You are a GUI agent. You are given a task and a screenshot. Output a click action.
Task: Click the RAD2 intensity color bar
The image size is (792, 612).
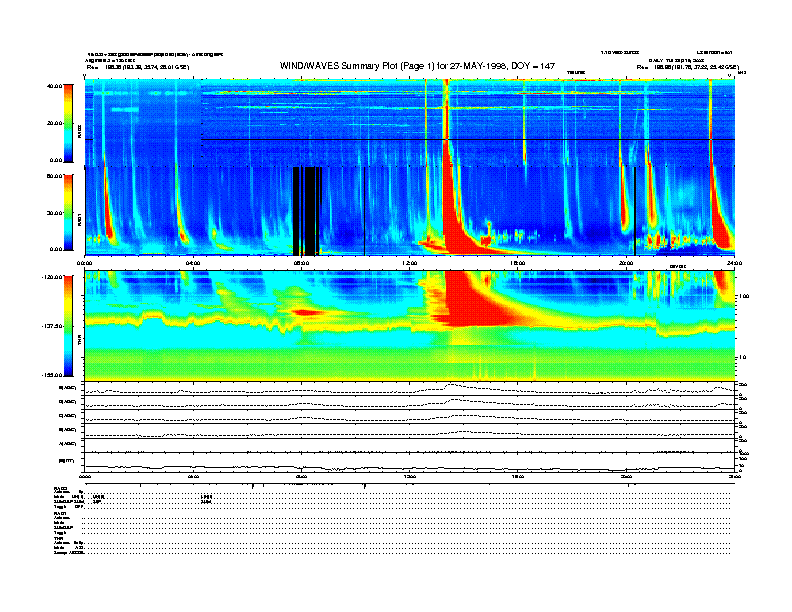pyautogui.click(x=68, y=123)
